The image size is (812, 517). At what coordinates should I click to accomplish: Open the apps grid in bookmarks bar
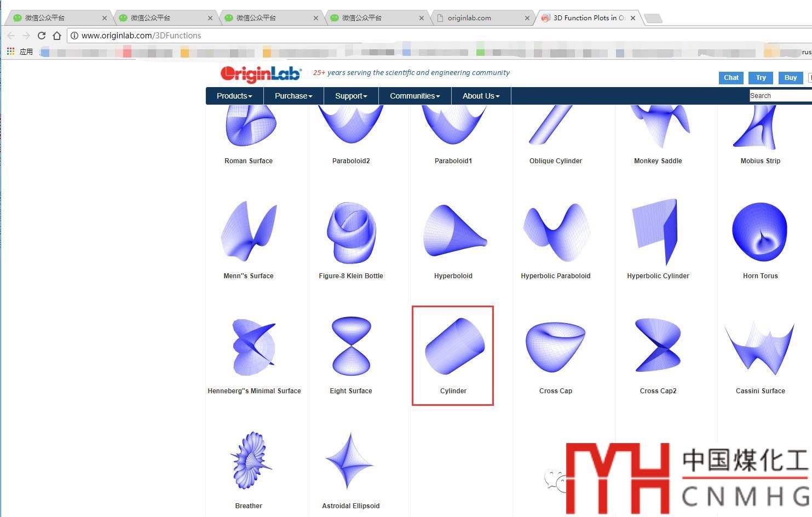click(10, 51)
